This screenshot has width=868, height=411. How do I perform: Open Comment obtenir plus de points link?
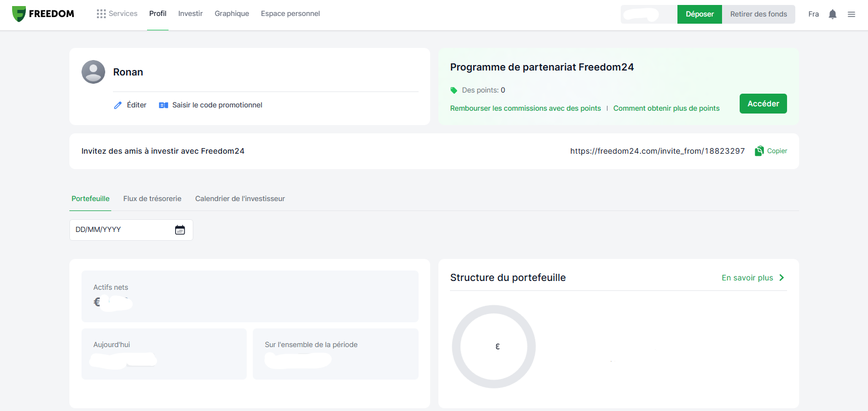[x=666, y=109]
